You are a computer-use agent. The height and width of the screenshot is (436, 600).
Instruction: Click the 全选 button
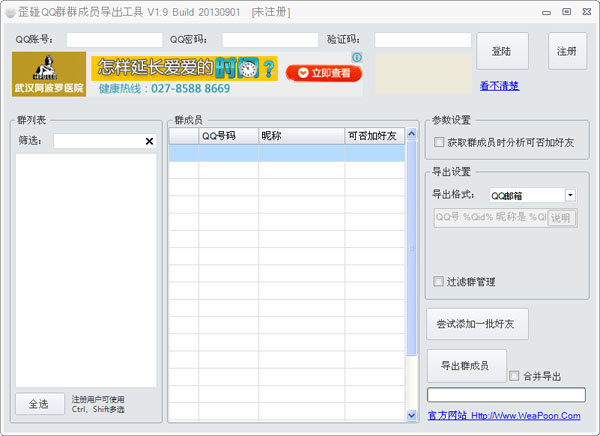point(39,404)
